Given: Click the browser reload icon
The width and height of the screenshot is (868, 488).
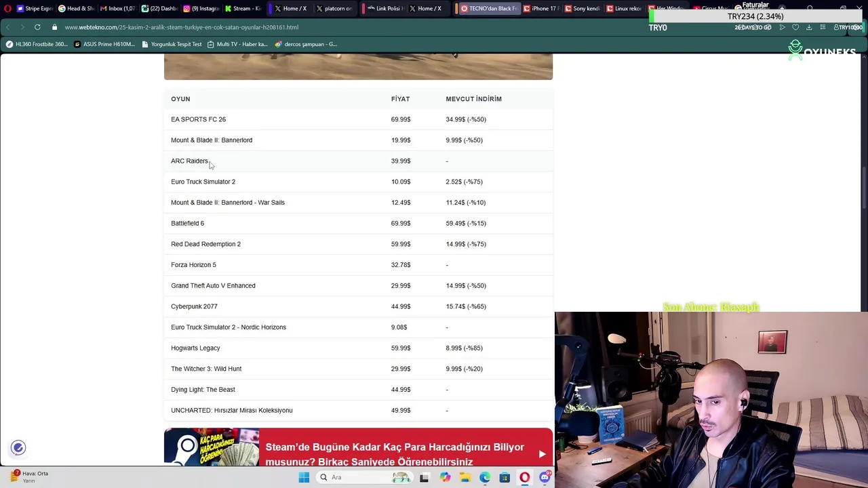Looking at the screenshot, I should pyautogui.click(x=37, y=27).
